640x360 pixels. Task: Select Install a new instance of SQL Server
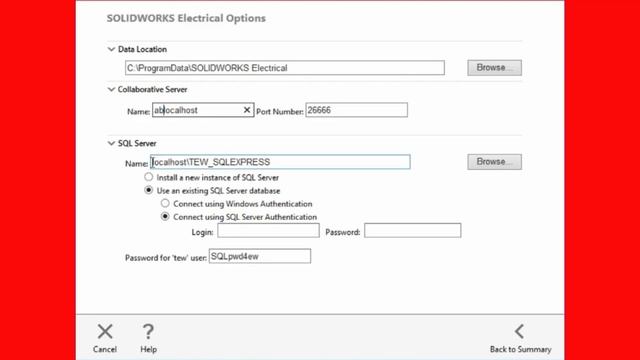click(149, 177)
